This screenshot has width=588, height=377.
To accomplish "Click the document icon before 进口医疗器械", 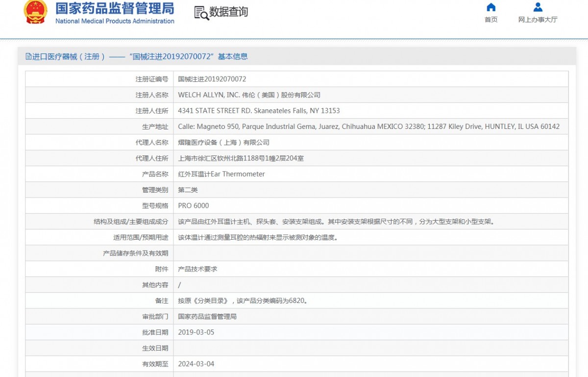I will pyautogui.click(x=28, y=56).
